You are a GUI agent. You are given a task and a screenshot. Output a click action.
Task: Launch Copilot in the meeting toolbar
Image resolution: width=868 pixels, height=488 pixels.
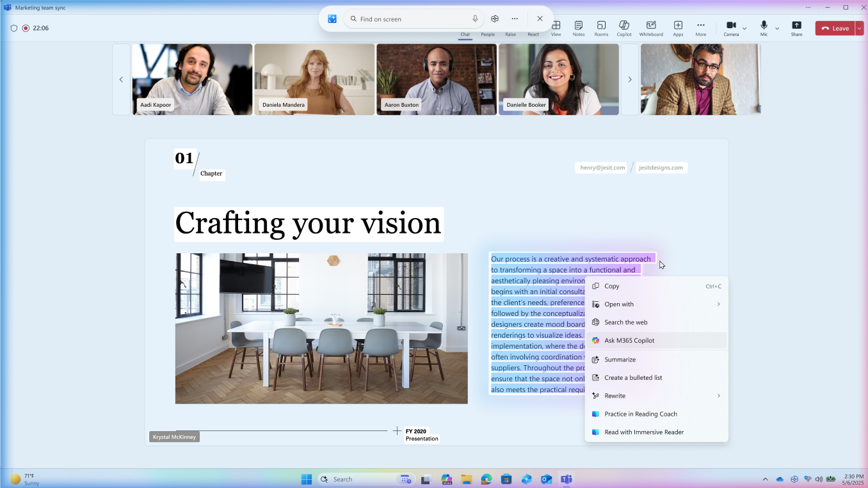[x=624, y=28]
